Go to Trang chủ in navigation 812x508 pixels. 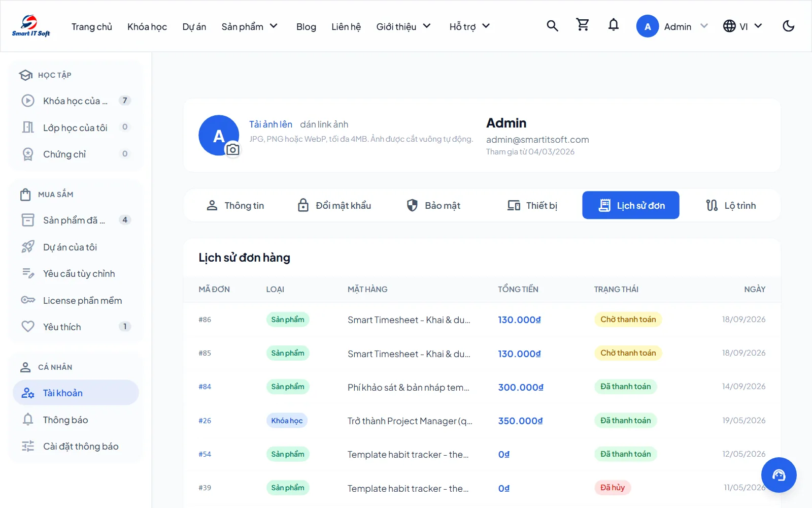(x=92, y=26)
